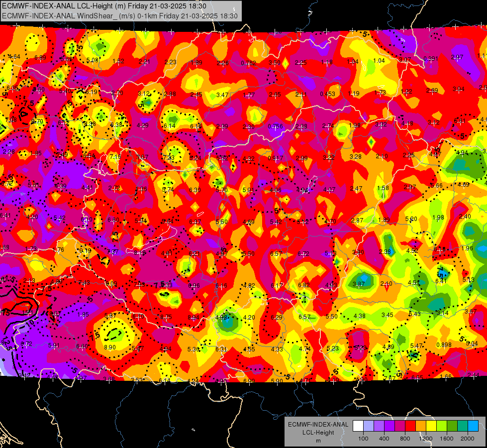This screenshot has width=487, height=448.
Task: Click the grid value 8.94
Action: tap(194, 318)
